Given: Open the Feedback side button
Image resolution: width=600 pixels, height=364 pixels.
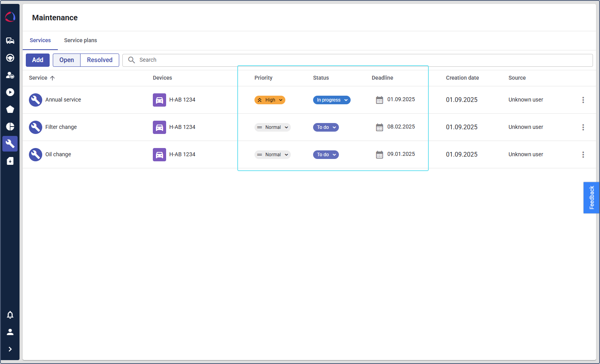Looking at the screenshot, I should (591, 198).
